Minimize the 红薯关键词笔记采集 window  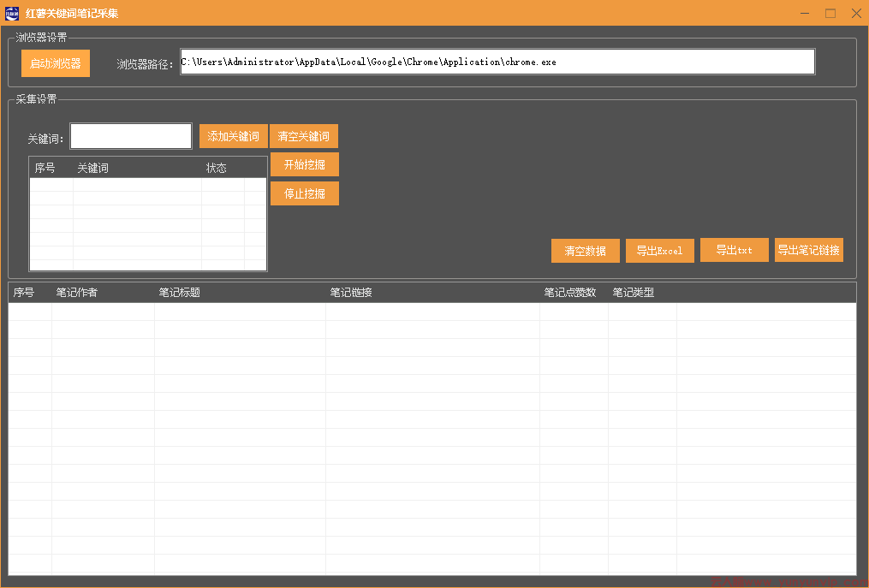point(805,14)
